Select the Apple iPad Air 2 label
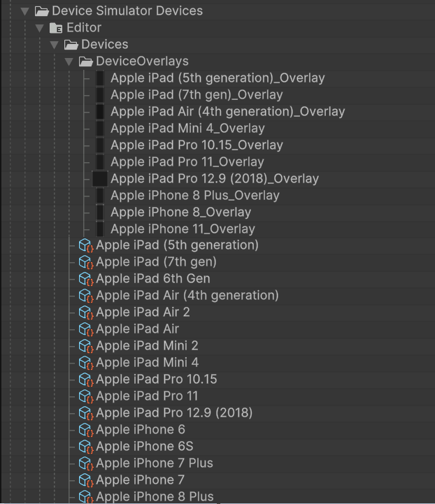Screen dimensions: 435x504 [x=143, y=312]
